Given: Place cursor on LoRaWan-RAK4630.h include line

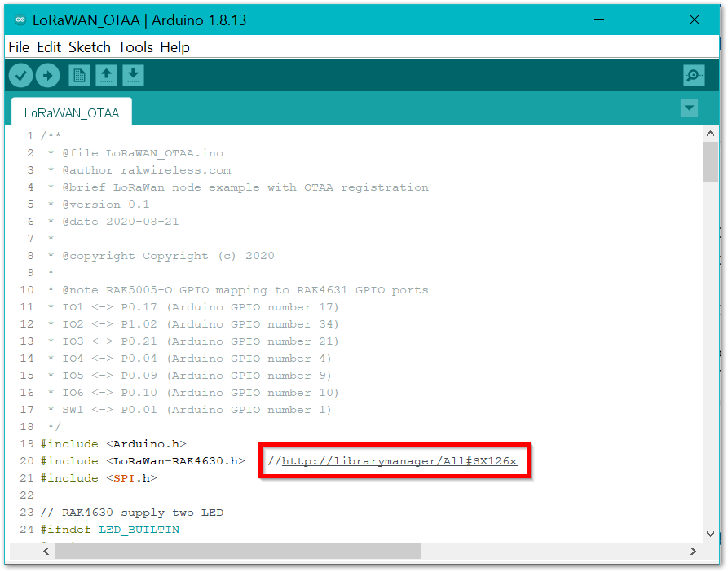Looking at the screenshot, I should pyautogui.click(x=175, y=461).
